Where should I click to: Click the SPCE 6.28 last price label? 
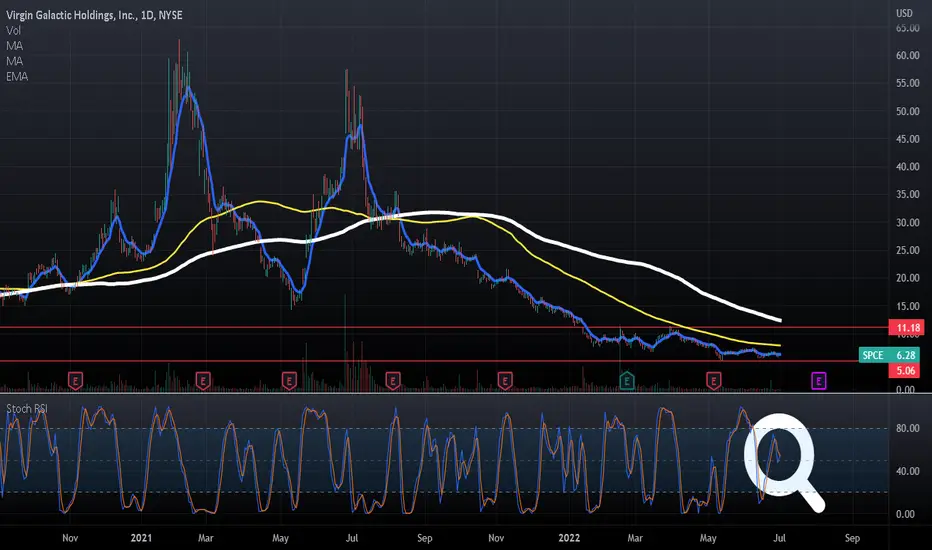(x=889, y=355)
